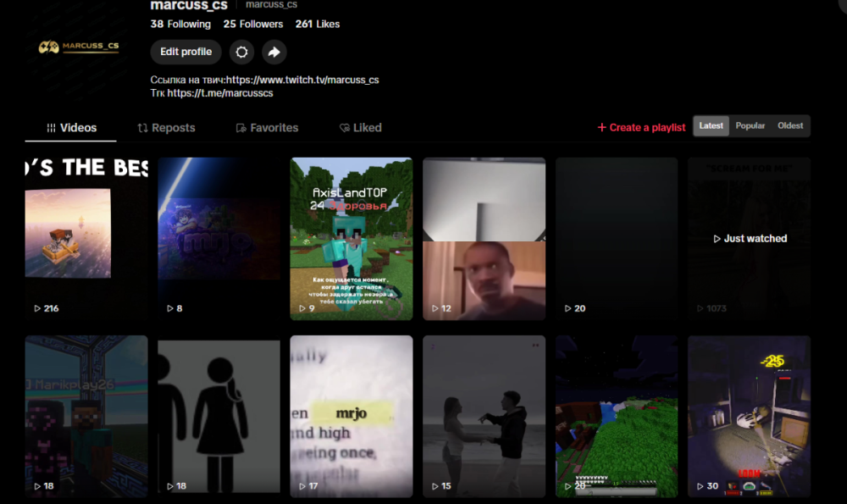847x504 pixels.
Task: Click the plus icon for Create a playlist
Action: pos(601,128)
